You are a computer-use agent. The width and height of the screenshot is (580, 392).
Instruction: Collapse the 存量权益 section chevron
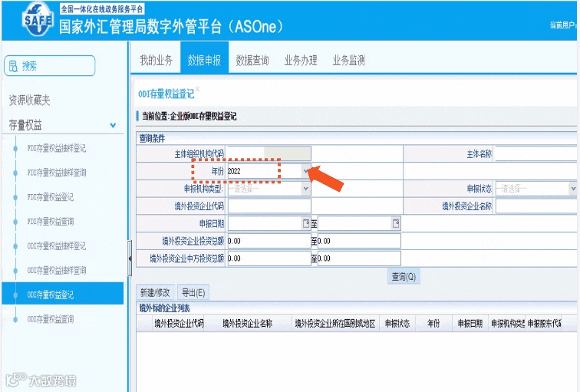[x=114, y=125]
